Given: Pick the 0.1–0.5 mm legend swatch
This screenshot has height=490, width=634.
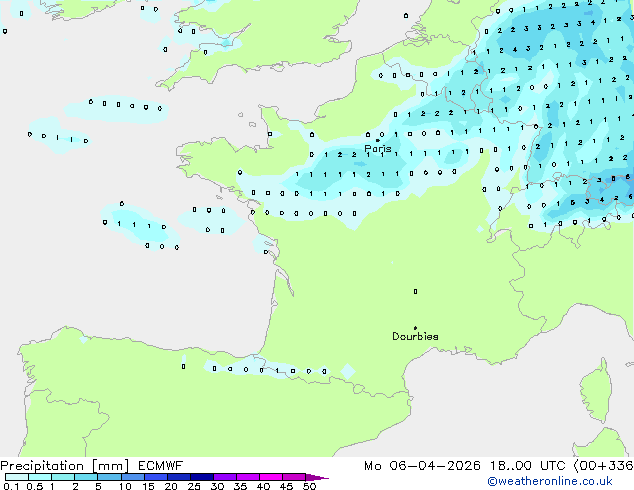Looking at the screenshot, I should (x=17, y=477).
